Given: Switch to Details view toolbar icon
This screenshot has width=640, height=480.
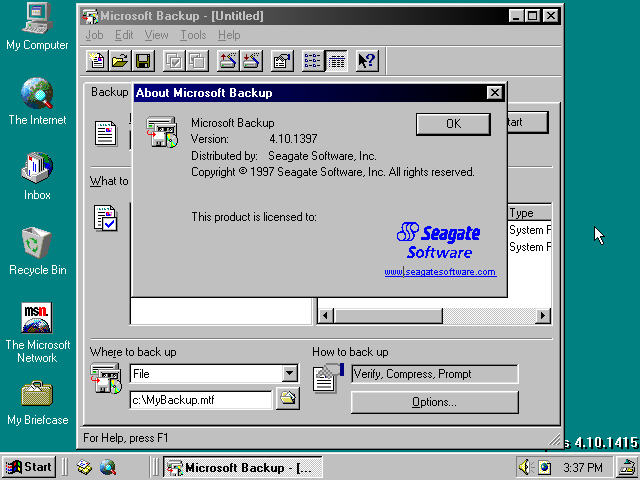Looking at the screenshot, I should [x=336, y=61].
